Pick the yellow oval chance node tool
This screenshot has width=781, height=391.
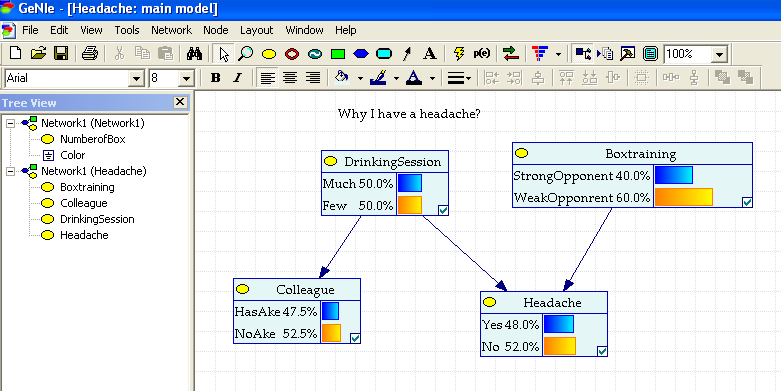click(269, 54)
